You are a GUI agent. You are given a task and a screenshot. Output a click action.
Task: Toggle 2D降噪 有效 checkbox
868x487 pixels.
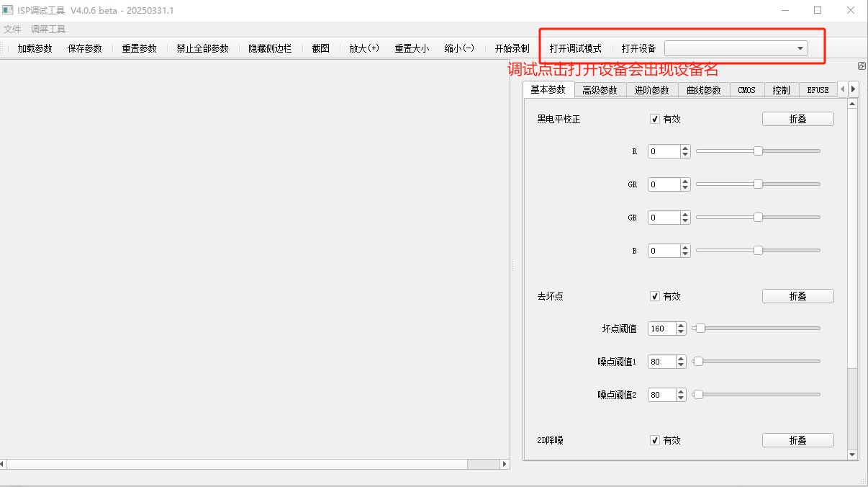(655, 440)
